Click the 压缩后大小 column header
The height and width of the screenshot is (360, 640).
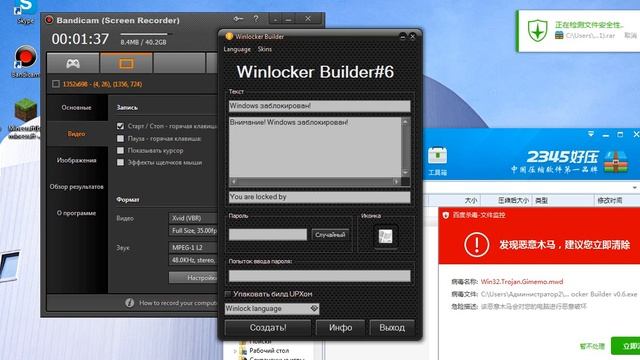[x=513, y=200]
